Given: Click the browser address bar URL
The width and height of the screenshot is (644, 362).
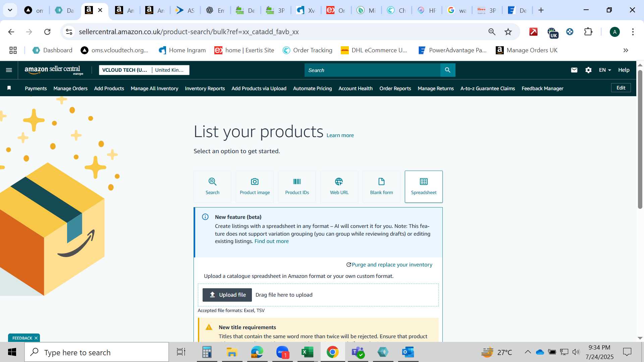Looking at the screenshot, I should tap(189, 32).
